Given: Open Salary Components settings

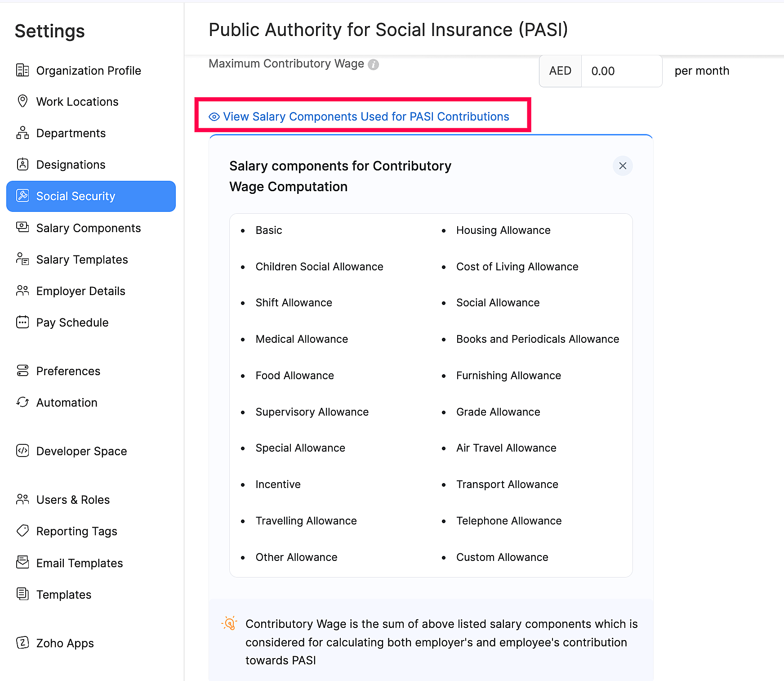Looking at the screenshot, I should (89, 228).
